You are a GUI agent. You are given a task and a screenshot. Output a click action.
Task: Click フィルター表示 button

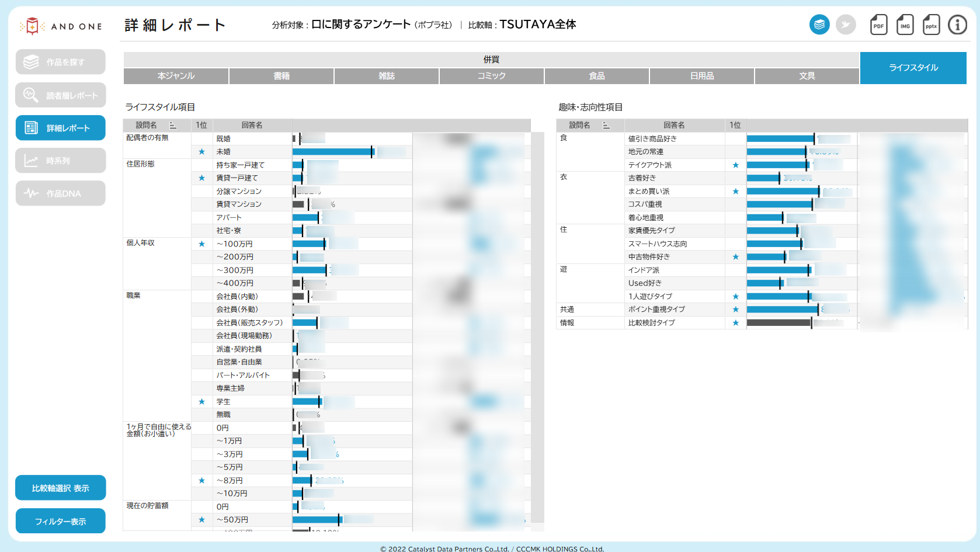(61, 521)
